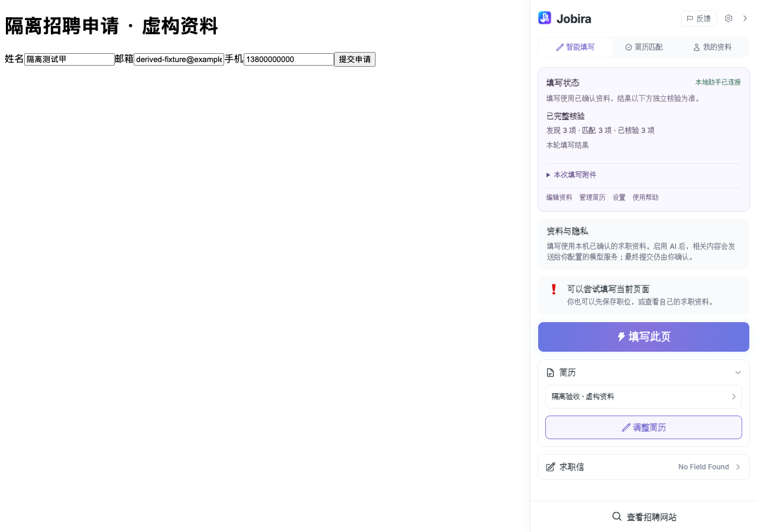
Task: Open the 编辑资料 link
Action: (559, 197)
